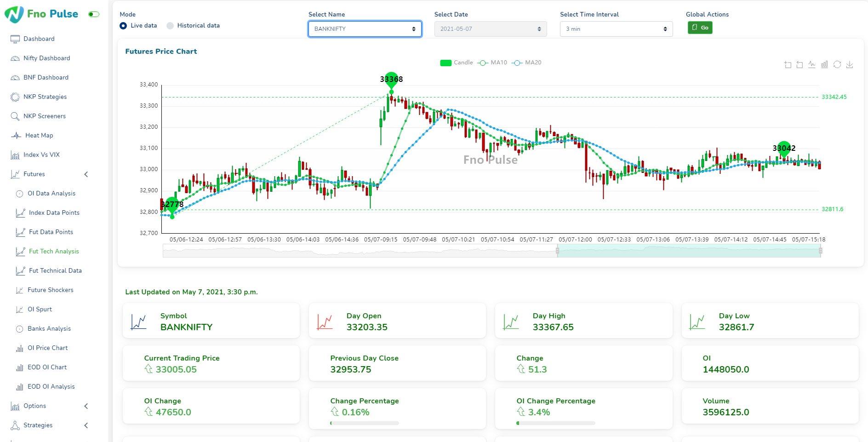This screenshot has height=442, width=868.
Task: Click the NKP Strategies gear icon
Action: 15,97
